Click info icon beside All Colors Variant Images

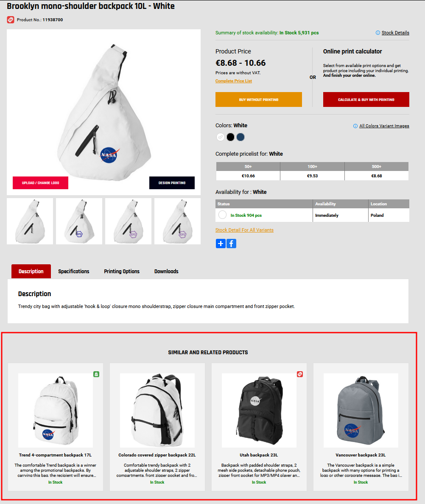[355, 126]
